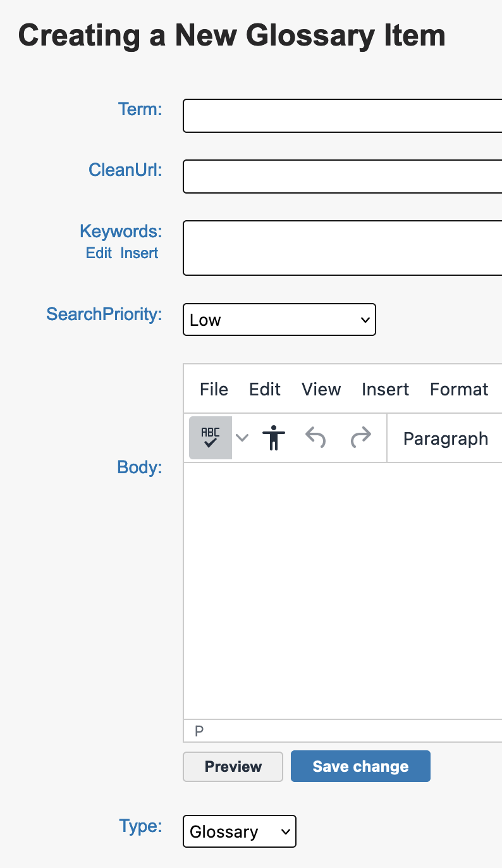Open the Format menu
The width and height of the screenshot is (502, 868).
(x=459, y=389)
